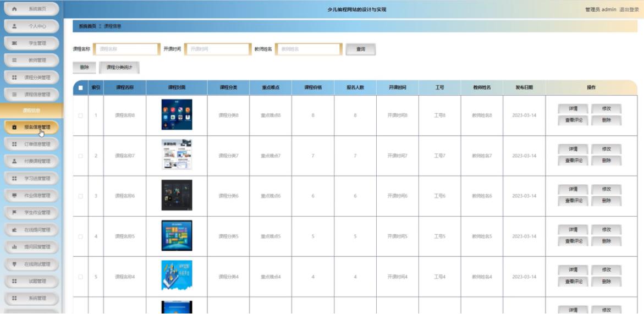
Task: Click 查看评论 for 课程名称6
Action: pyautogui.click(x=573, y=201)
